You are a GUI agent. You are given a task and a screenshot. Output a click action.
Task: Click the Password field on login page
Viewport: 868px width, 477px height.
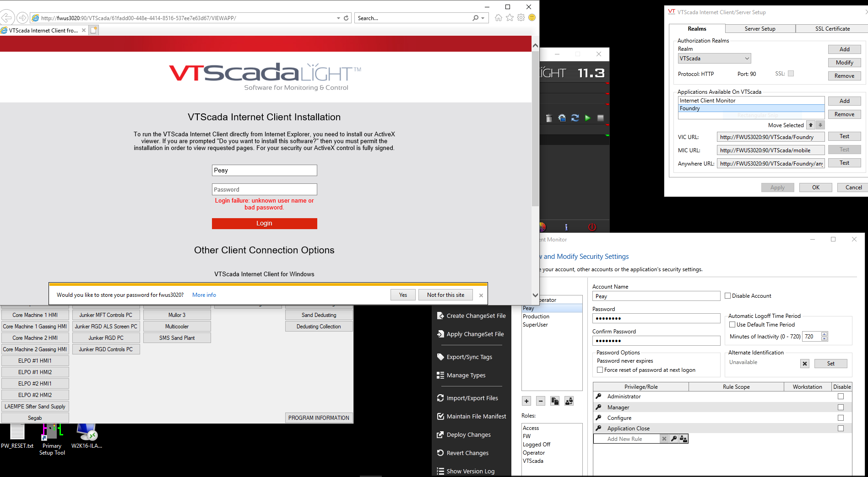click(264, 189)
